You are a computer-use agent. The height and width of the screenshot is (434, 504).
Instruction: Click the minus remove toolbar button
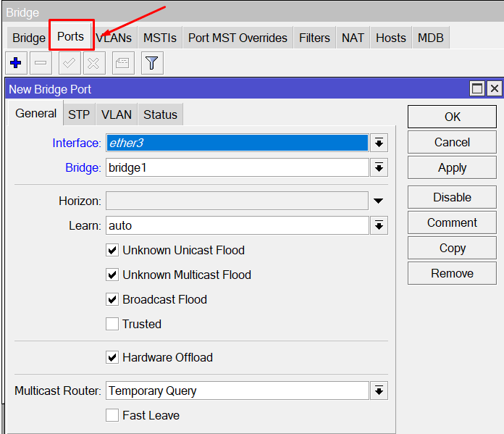point(41,63)
